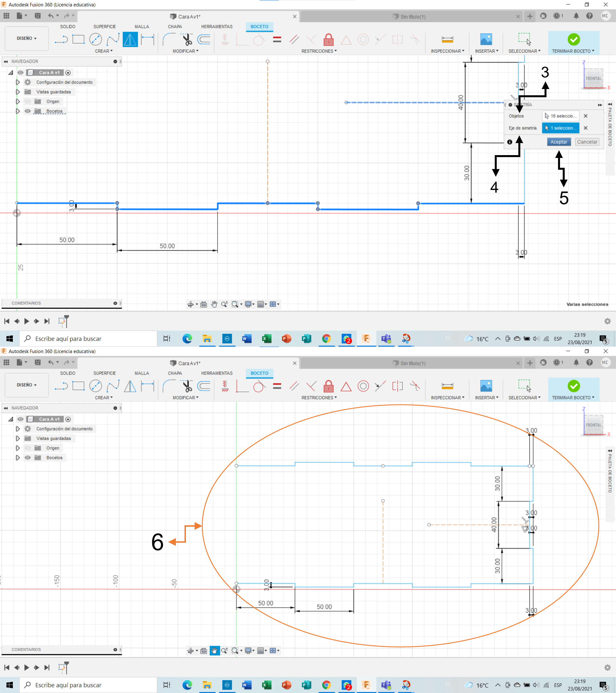Click the Insert image icon in upper toolbar
Image resolution: width=616 pixels, height=693 pixels.
pos(486,39)
